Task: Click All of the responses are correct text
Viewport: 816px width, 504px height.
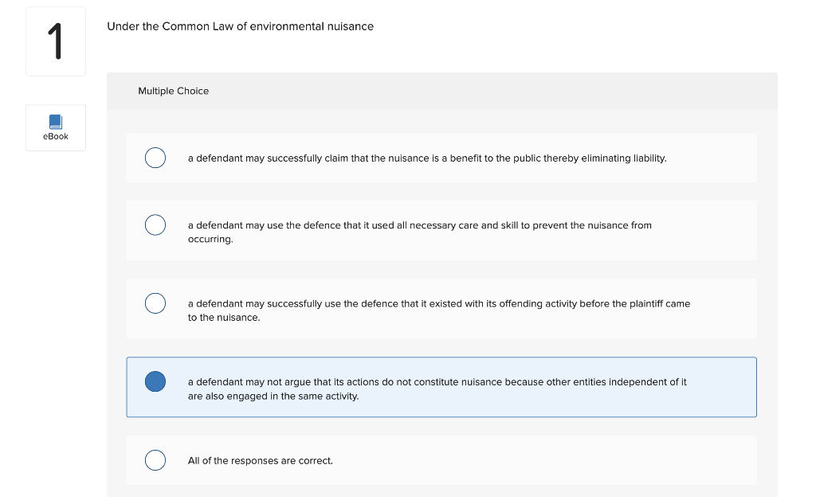Action: [x=261, y=460]
